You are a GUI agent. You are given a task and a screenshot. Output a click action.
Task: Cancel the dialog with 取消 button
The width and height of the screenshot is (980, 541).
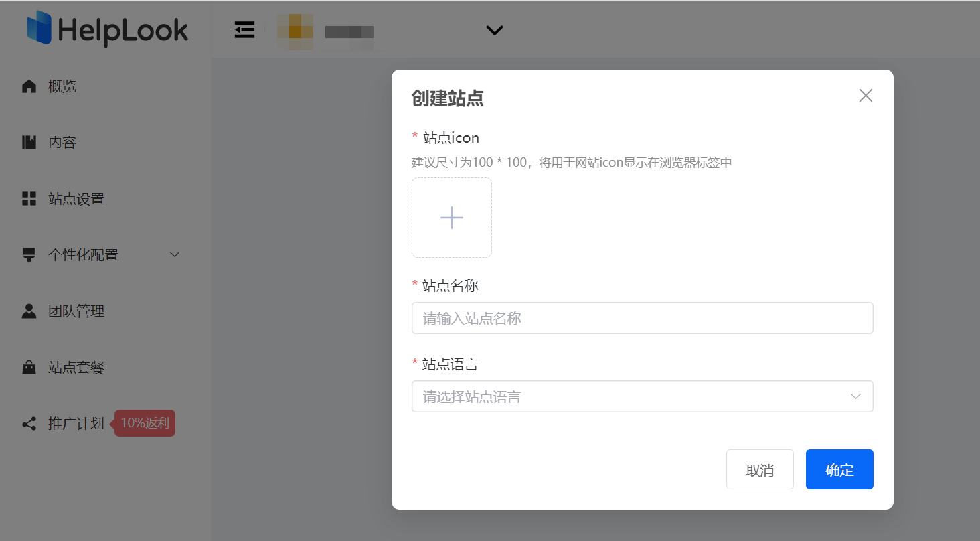pos(760,469)
